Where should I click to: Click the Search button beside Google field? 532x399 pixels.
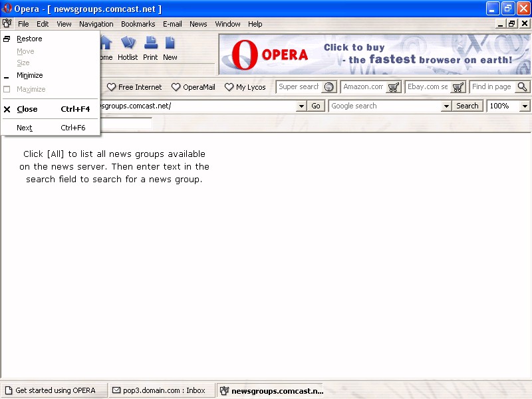[467, 106]
